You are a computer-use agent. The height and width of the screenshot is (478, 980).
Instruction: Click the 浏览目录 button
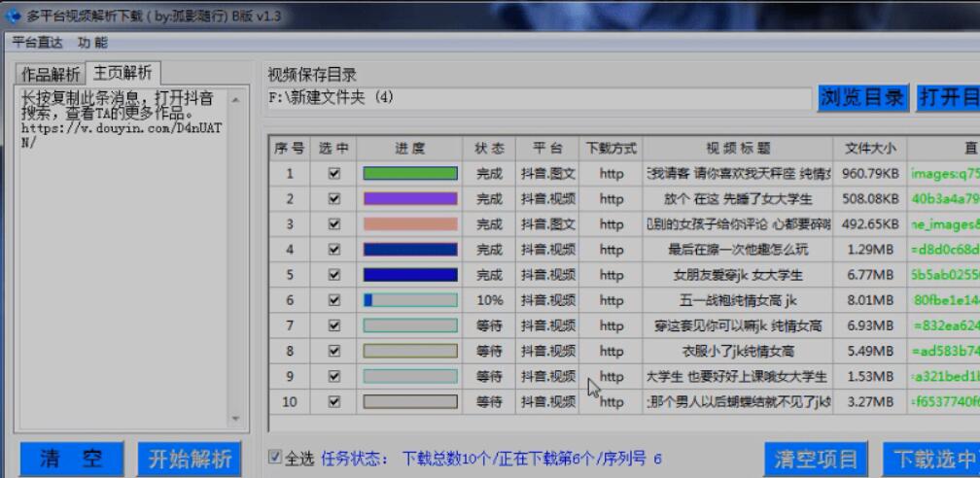click(863, 98)
